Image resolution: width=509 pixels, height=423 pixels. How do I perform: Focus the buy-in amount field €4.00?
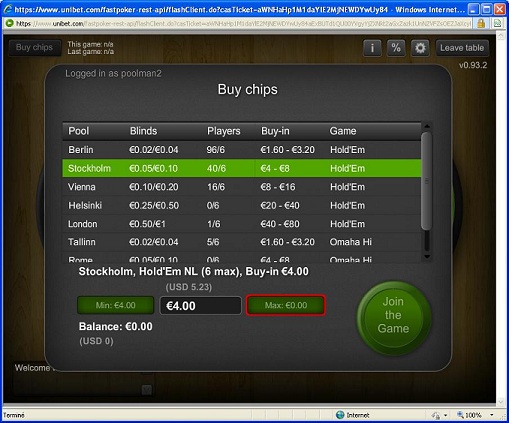[200, 306]
